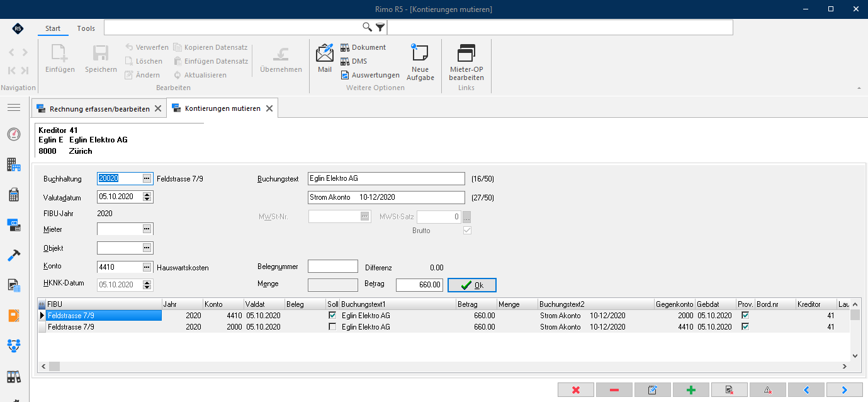The image size is (868, 402).
Task: Toggle Soll checkbox in Konto 2000 row
Action: 332,327
